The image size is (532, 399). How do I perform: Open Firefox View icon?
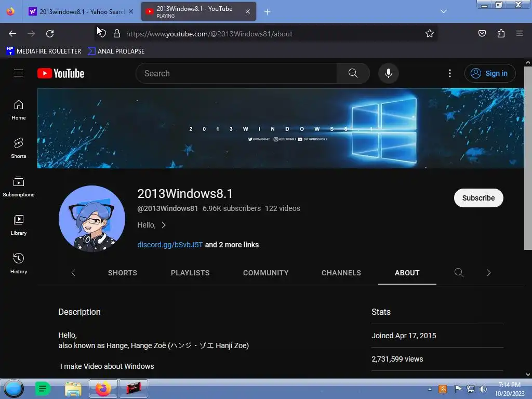point(10,11)
